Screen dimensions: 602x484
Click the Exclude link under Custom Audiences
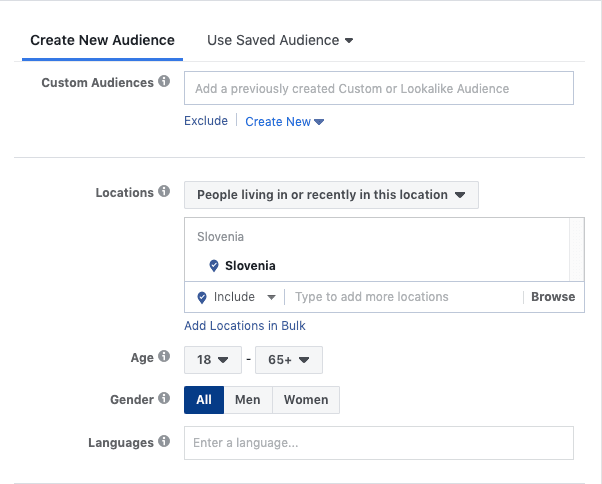click(206, 122)
